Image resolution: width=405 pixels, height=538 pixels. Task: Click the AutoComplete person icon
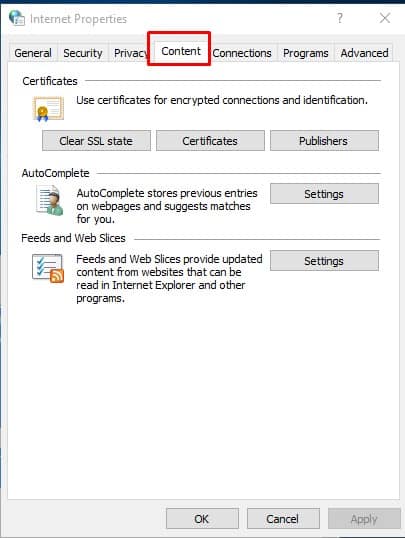[x=50, y=201]
